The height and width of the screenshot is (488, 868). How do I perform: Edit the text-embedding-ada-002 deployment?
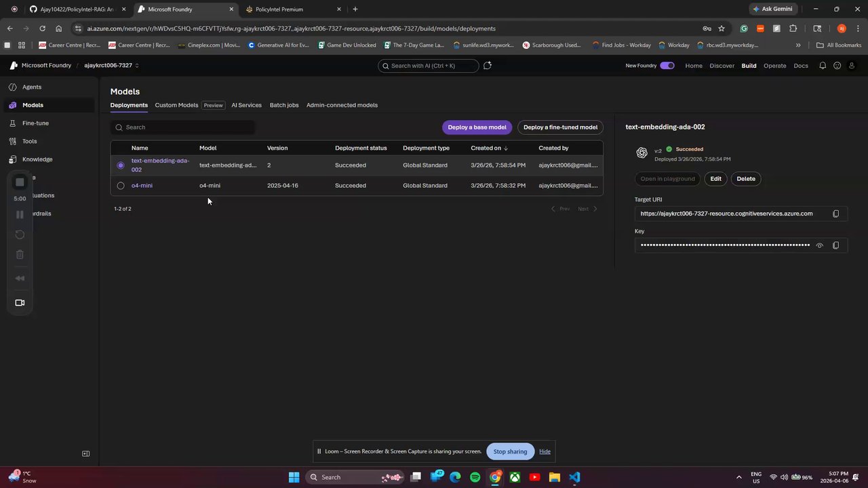pos(715,179)
